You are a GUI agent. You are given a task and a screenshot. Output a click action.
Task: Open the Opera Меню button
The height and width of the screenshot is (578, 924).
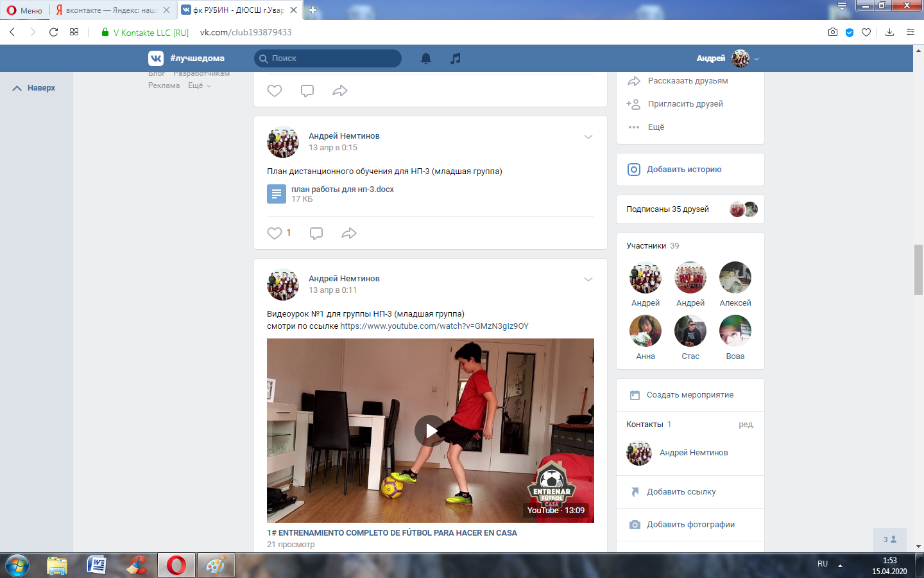24,10
